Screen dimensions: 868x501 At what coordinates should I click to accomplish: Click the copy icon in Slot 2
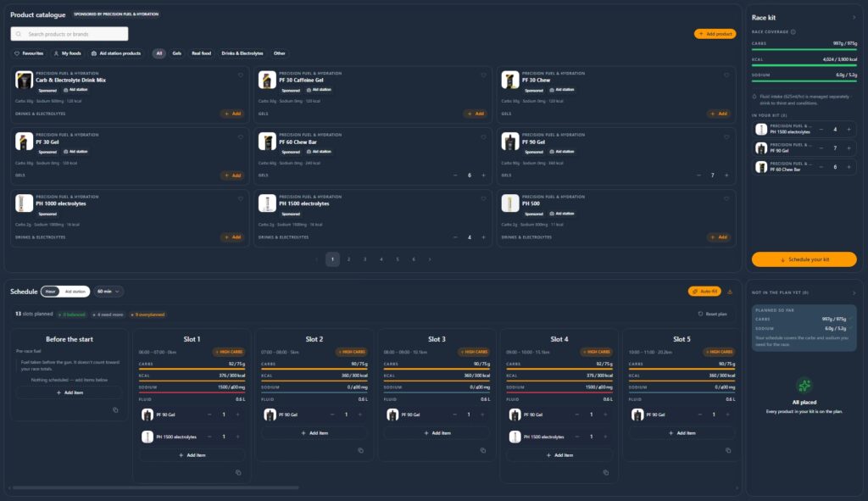(360, 451)
